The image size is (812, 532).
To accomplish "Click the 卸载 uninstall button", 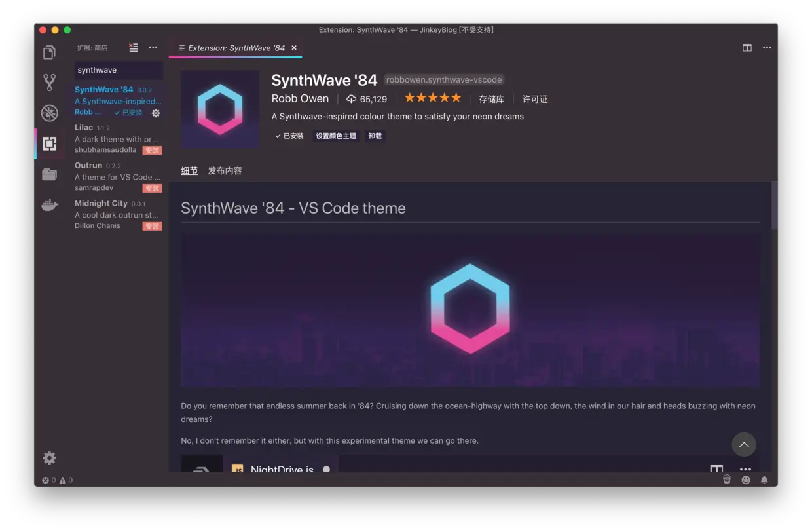I will coord(375,136).
